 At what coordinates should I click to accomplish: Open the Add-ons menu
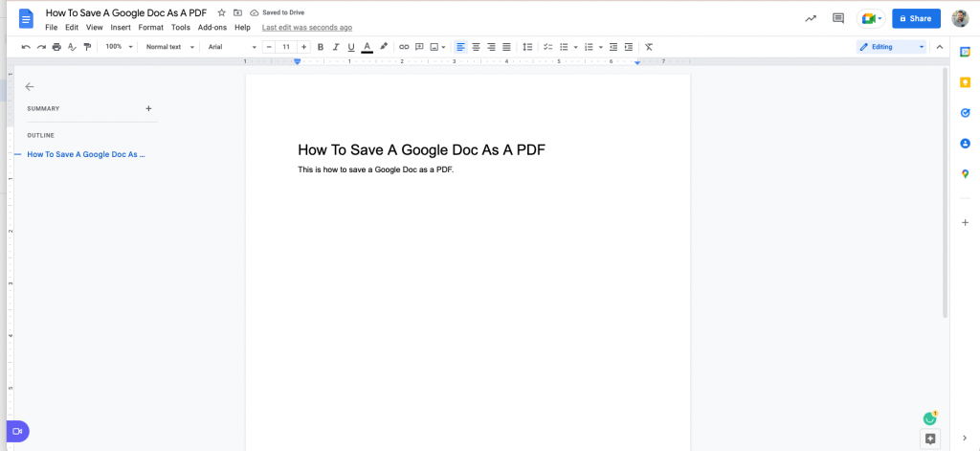tap(212, 28)
